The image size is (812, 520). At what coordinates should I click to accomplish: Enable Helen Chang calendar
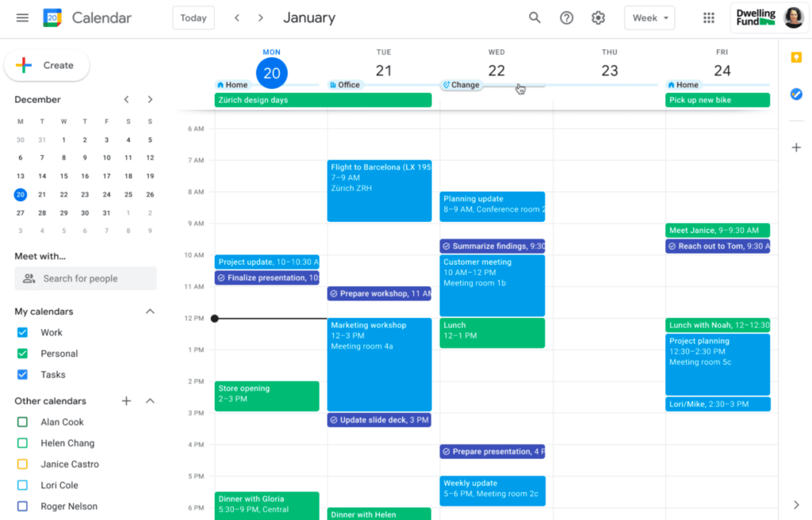click(x=22, y=443)
